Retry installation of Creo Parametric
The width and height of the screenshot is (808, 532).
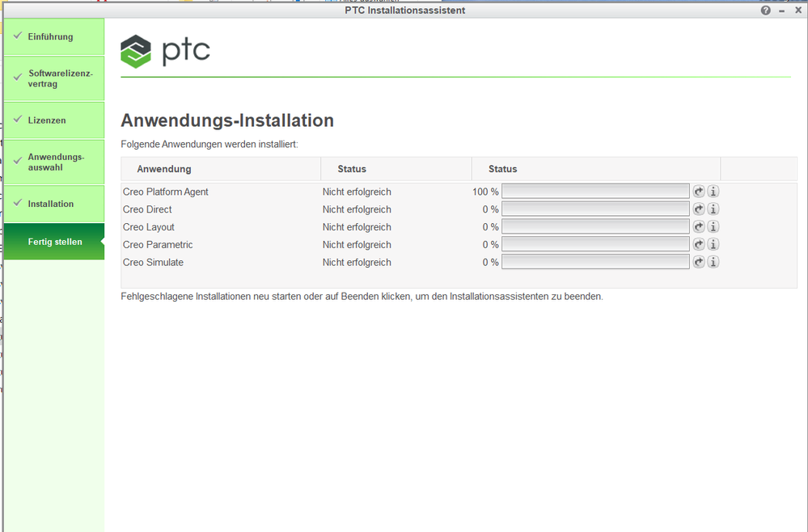pyautogui.click(x=699, y=244)
